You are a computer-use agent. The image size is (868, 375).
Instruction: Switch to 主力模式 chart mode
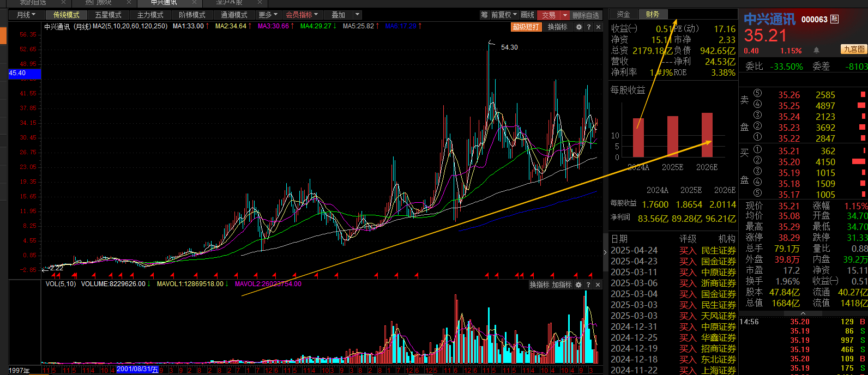pos(150,15)
